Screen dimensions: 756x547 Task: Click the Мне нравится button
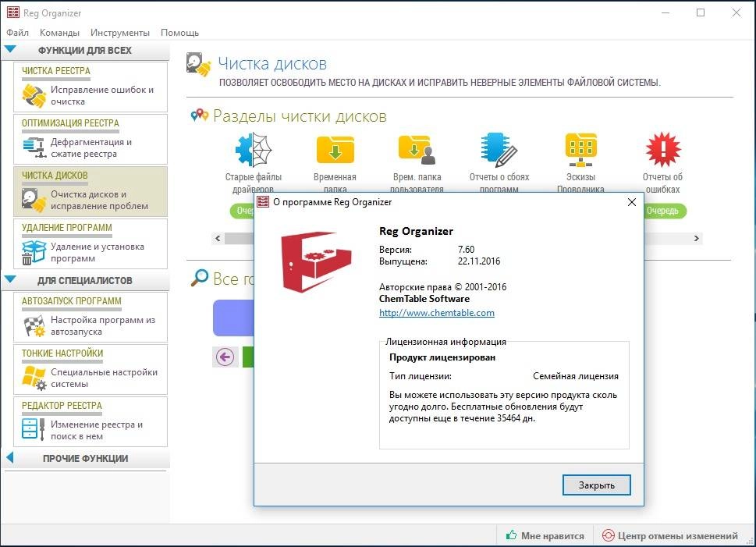point(545,535)
